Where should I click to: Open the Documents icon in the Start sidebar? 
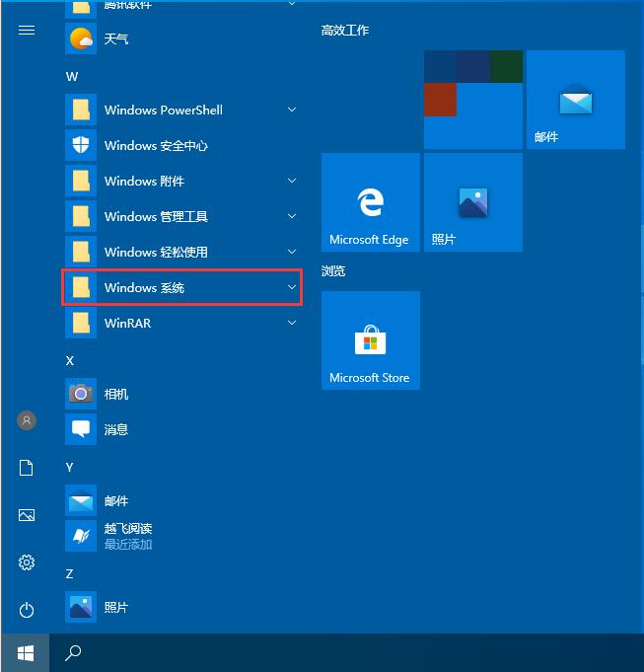[27, 468]
